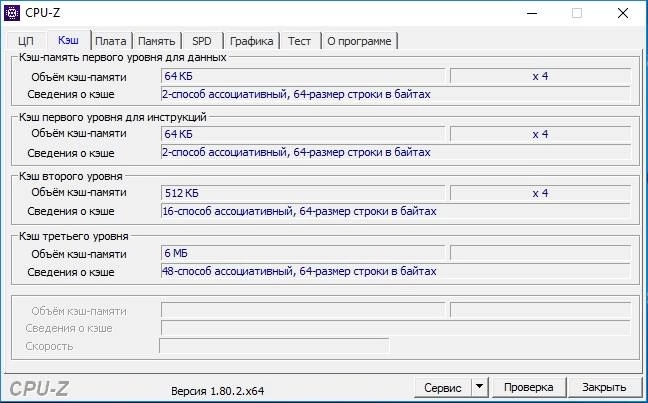Click the Закрыть button
648x403 pixels.
604,387
